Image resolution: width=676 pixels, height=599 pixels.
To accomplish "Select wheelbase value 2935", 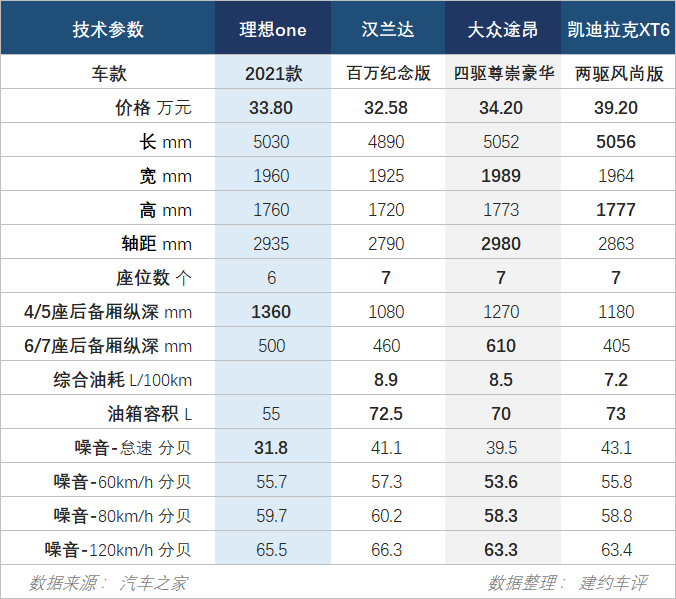I will (x=271, y=244).
